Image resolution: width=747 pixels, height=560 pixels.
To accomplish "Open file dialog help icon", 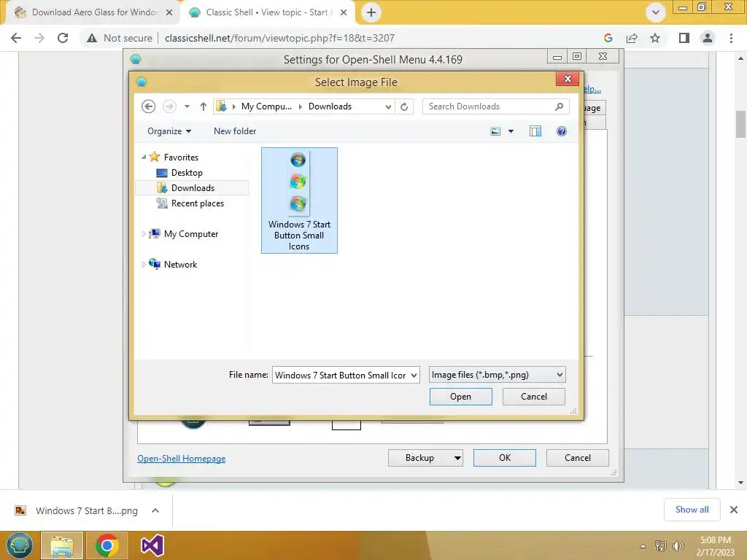I will point(562,131).
